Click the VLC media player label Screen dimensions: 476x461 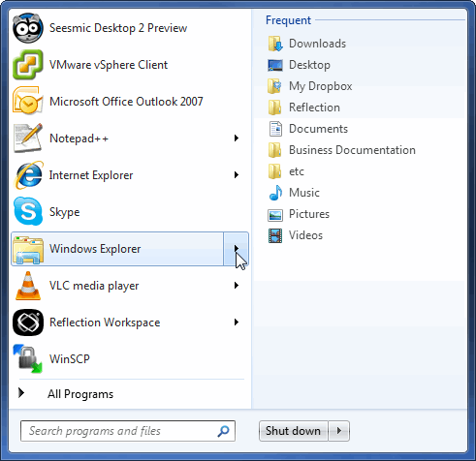click(x=94, y=286)
